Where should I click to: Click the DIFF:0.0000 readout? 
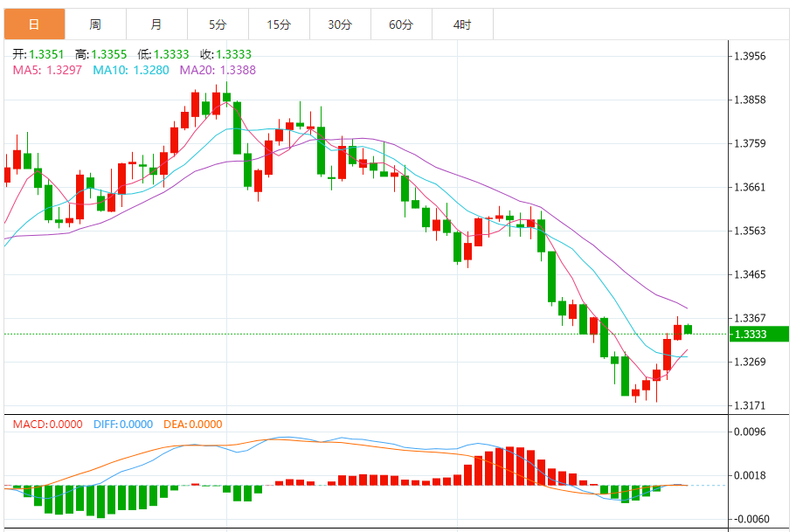click(x=123, y=425)
